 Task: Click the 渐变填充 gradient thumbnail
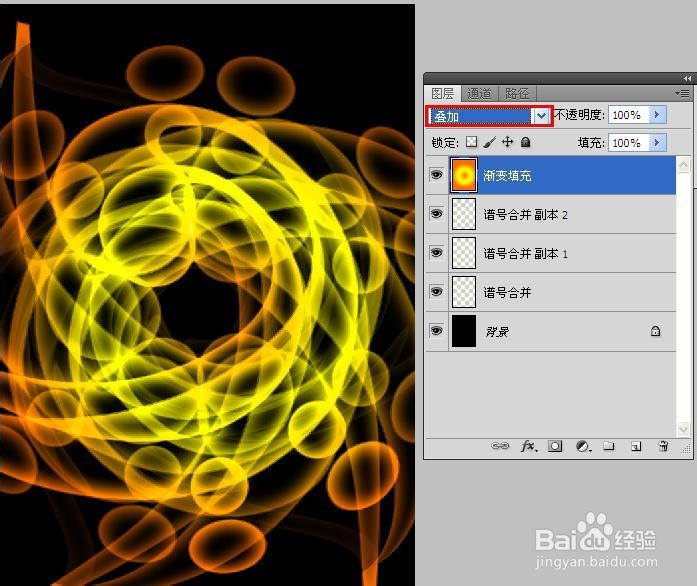coord(464,175)
